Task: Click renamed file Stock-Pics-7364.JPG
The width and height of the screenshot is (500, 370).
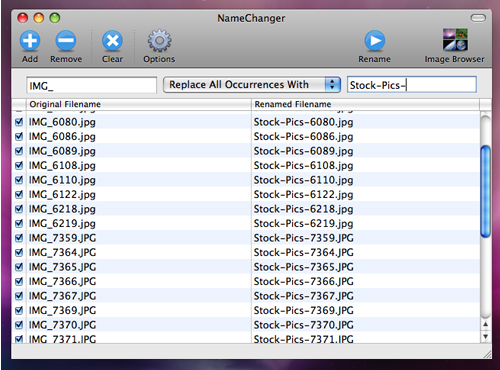Action: (x=304, y=253)
